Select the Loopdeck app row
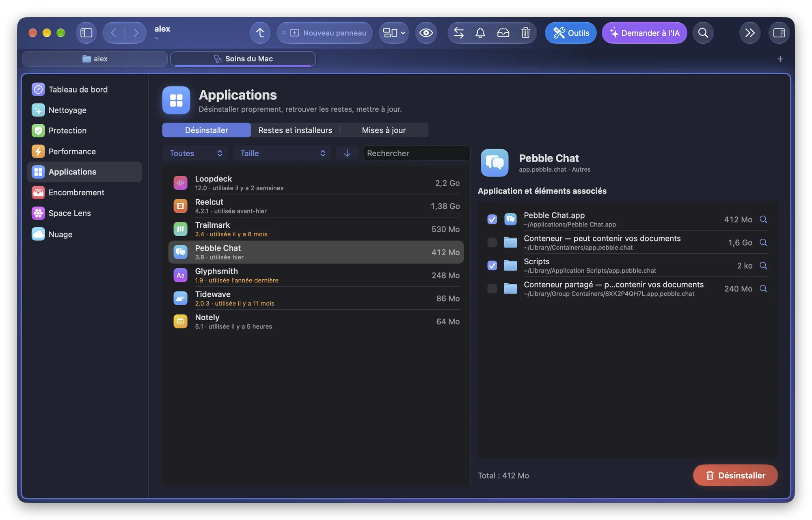Screen dimensions: 812x520 point(316,183)
